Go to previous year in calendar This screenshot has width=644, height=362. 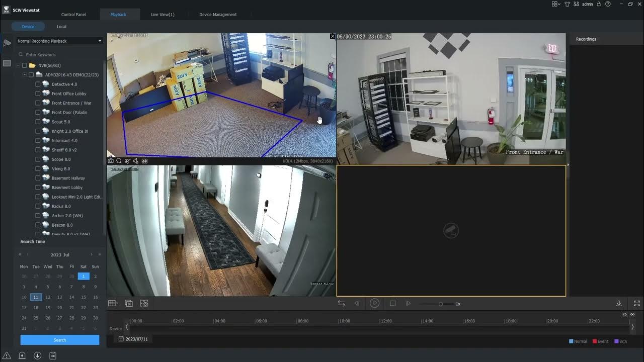click(x=20, y=255)
